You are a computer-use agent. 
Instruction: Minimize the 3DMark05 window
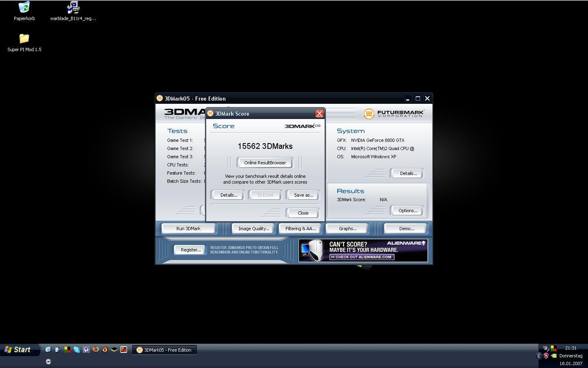pos(408,99)
